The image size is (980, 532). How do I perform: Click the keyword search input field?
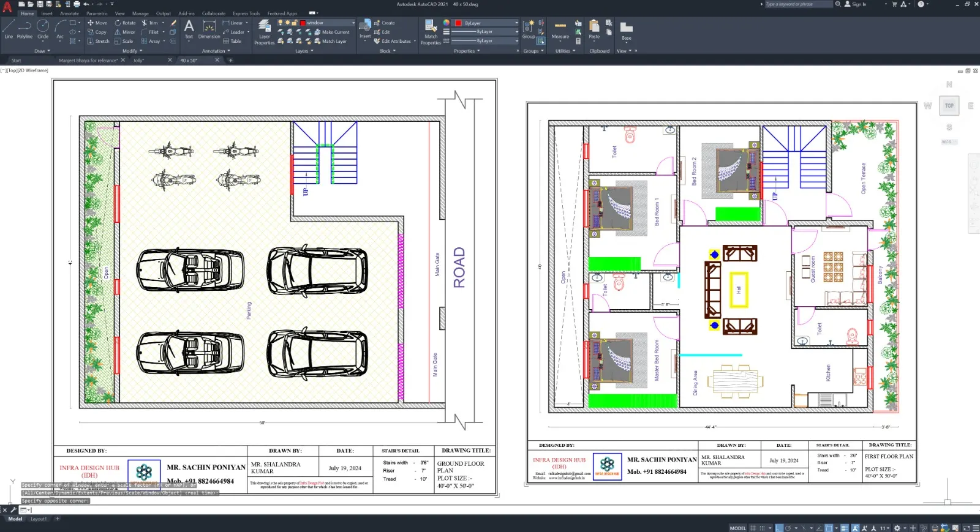coord(798,4)
